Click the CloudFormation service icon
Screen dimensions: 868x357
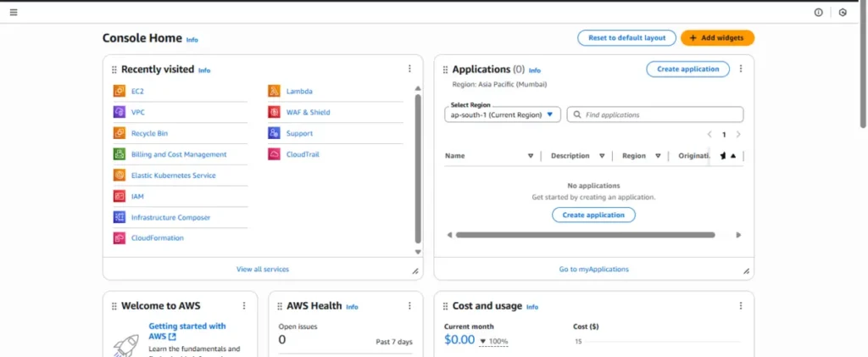pyautogui.click(x=120, y=238)
